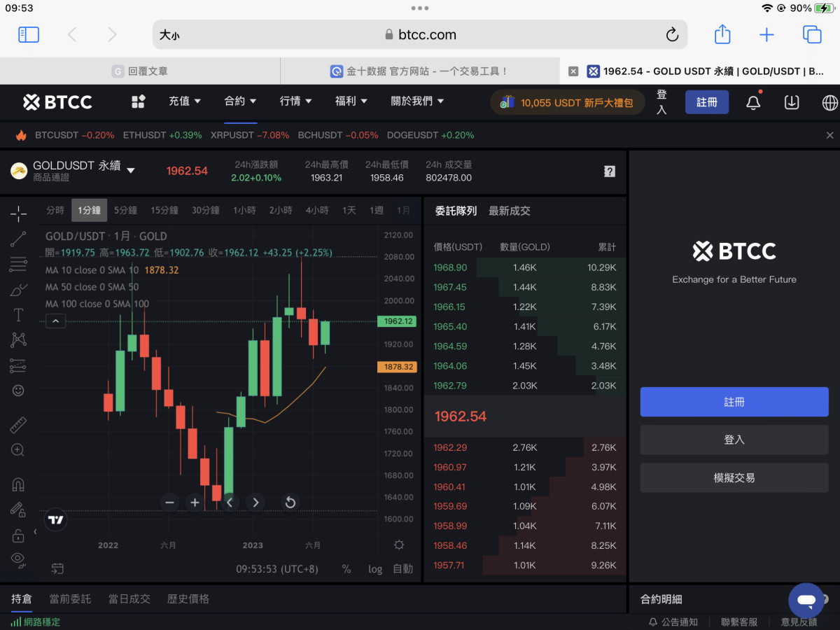Close the ticker bar with X
Viewport: 840px width, 630px height.
click(830, 135)
